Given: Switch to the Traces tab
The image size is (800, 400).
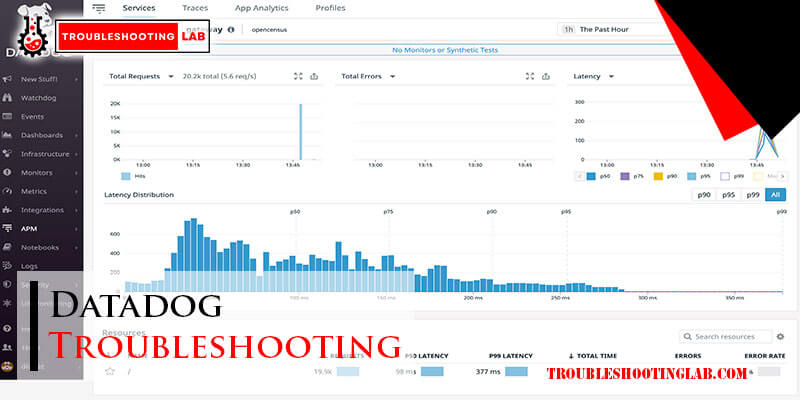Looking at the screenshot, I should [195, 8].
